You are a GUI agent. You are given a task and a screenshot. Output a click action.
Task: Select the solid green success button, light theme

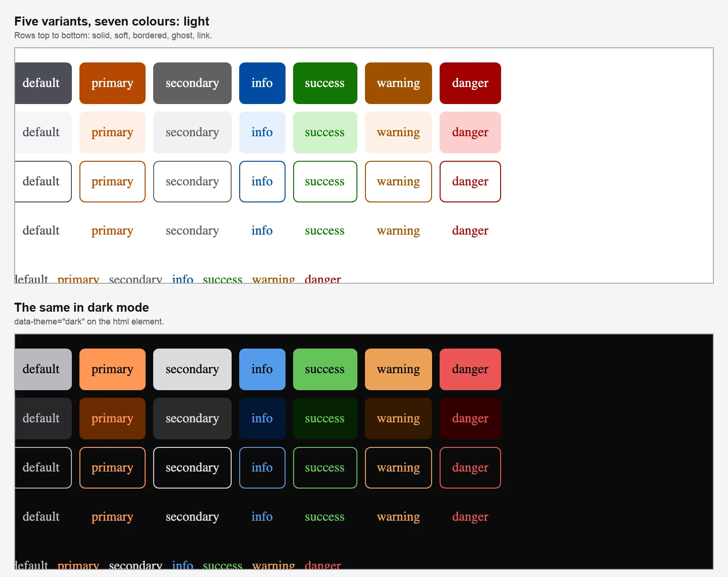pos(325,83)
